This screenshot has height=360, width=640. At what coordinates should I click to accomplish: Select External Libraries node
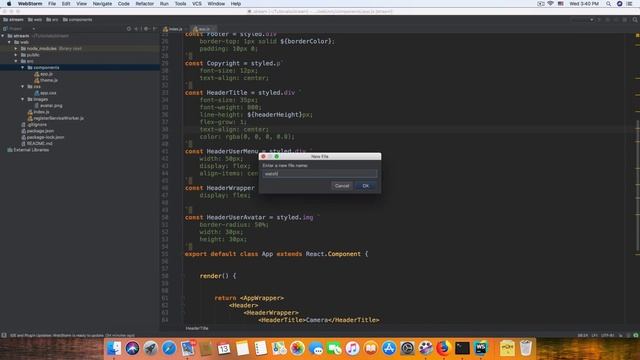[28, 150]
